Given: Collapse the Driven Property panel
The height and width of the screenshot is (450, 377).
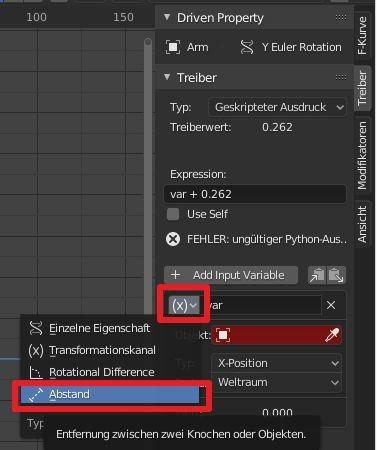Looking at the screenshot, I should (167, 17).
